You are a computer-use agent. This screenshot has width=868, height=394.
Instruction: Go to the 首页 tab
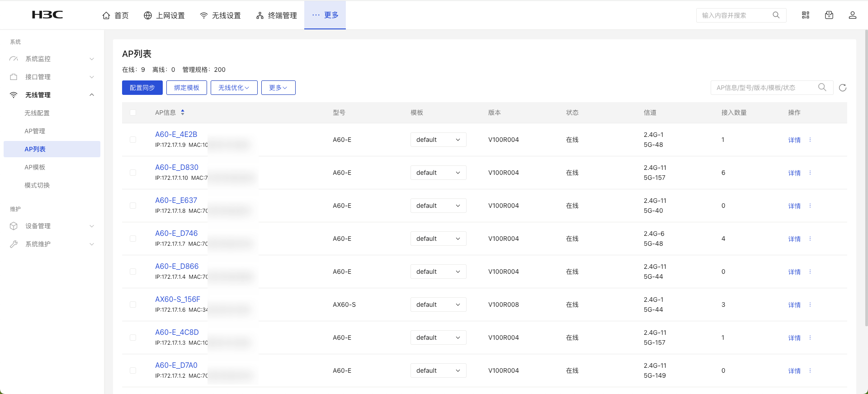tap(116, 15)
